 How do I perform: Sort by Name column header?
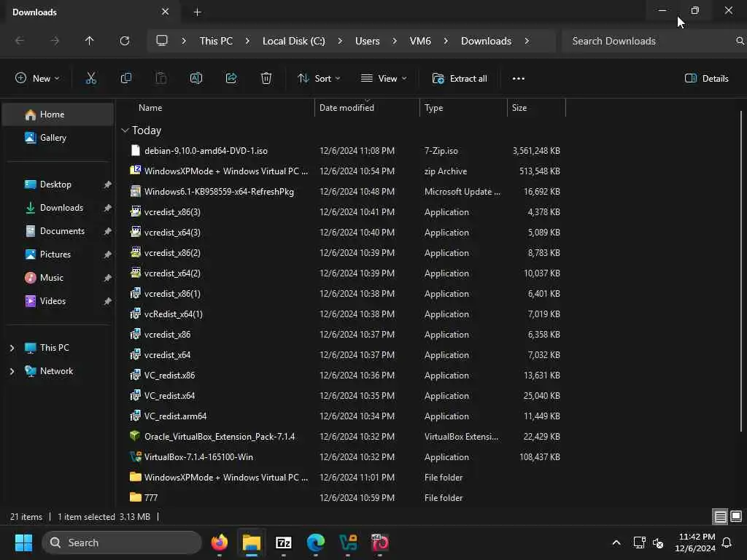click(x=150, y=108)
